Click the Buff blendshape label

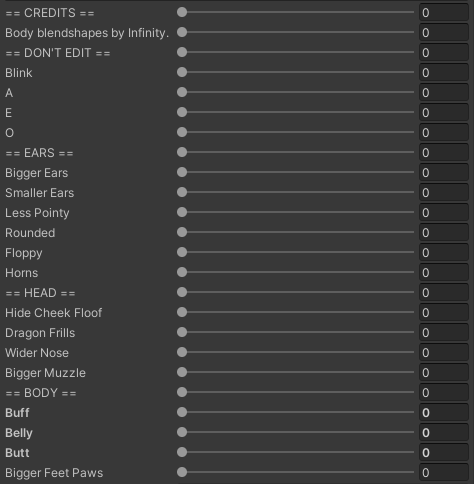point(17,413)
